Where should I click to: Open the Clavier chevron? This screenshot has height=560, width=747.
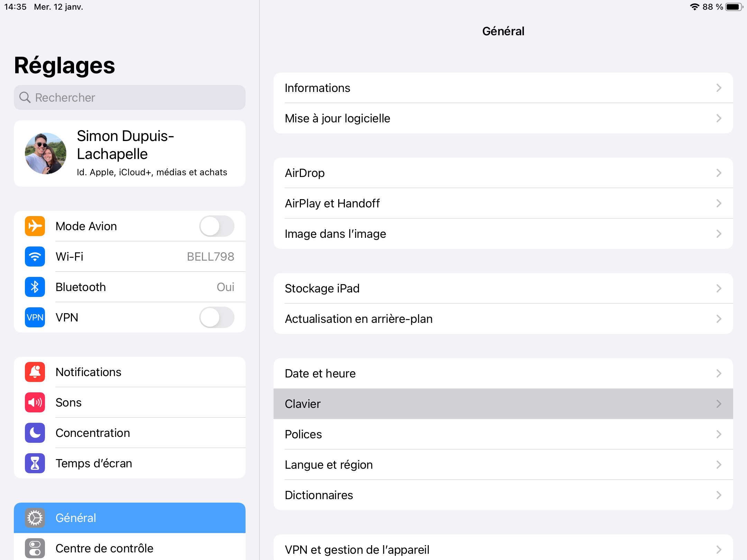[x=719, y=404]
